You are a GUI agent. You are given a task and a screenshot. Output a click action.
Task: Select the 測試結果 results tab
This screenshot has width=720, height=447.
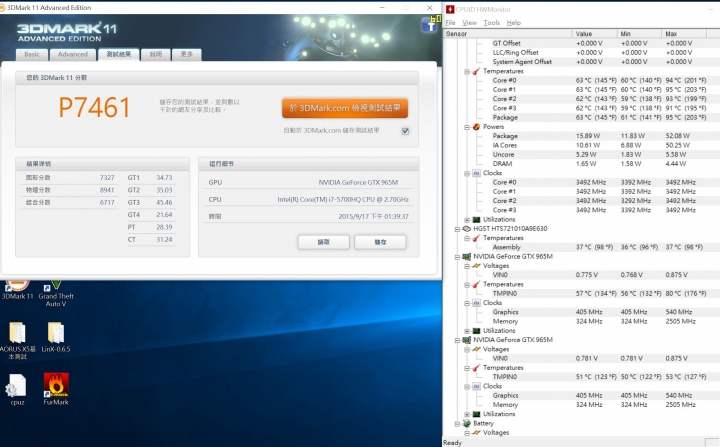(118, 54)
